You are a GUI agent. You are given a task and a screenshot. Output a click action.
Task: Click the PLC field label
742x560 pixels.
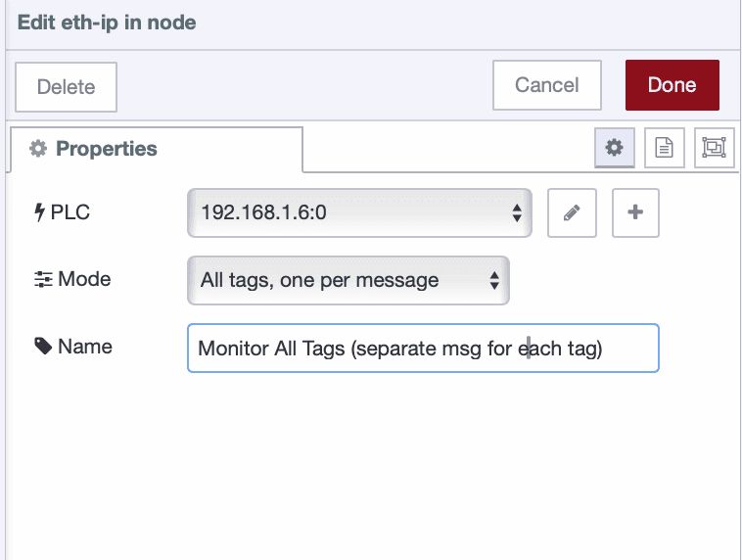pos(70,212)
